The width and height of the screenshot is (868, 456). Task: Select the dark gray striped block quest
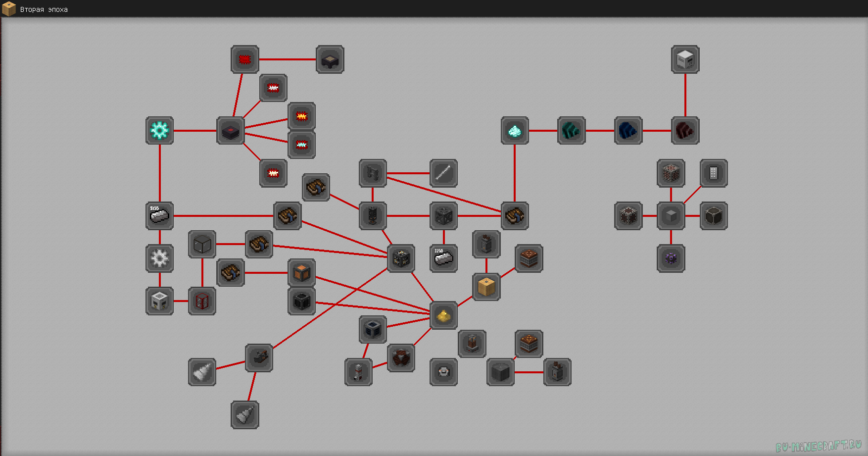[x=500, y=372]
